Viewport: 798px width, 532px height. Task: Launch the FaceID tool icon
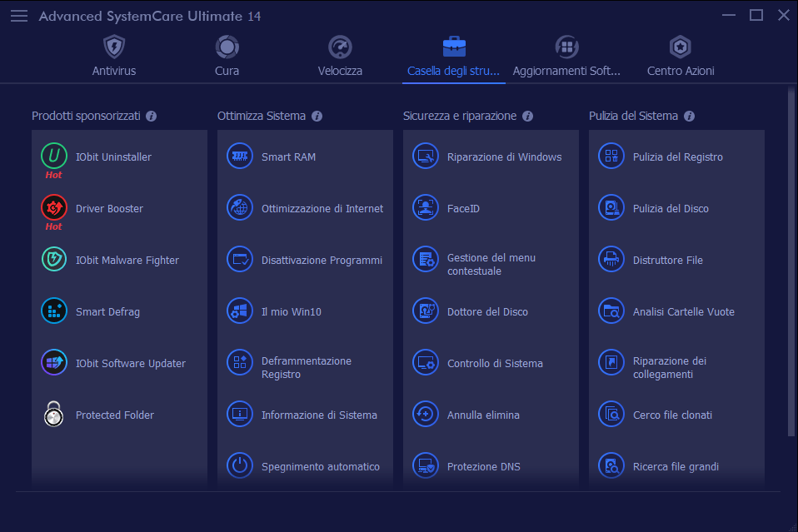click(x=426, y=207)
